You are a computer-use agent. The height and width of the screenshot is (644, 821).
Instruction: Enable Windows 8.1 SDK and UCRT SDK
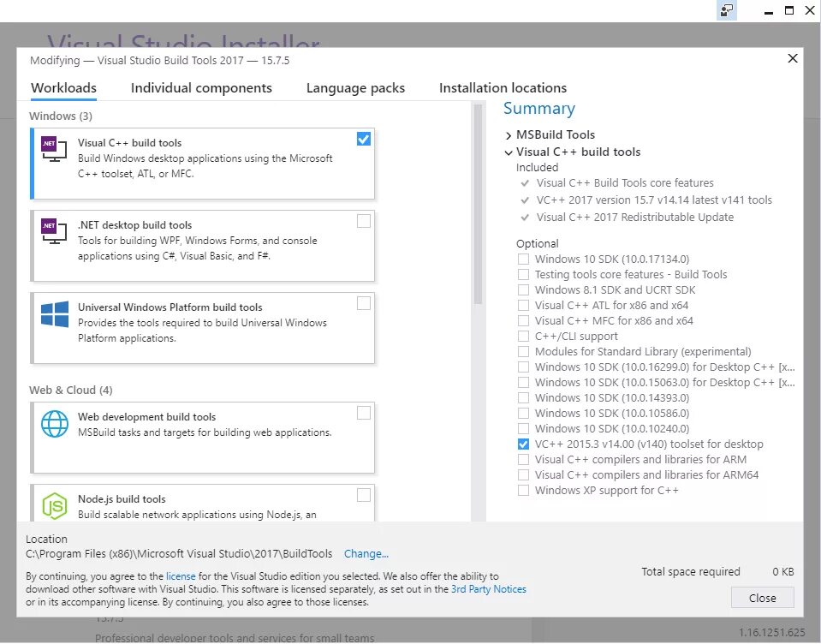[x=523, y=290]
